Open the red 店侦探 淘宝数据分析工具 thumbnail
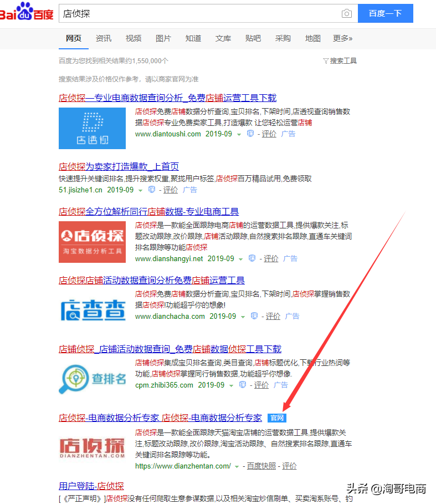 pos(92,242)
